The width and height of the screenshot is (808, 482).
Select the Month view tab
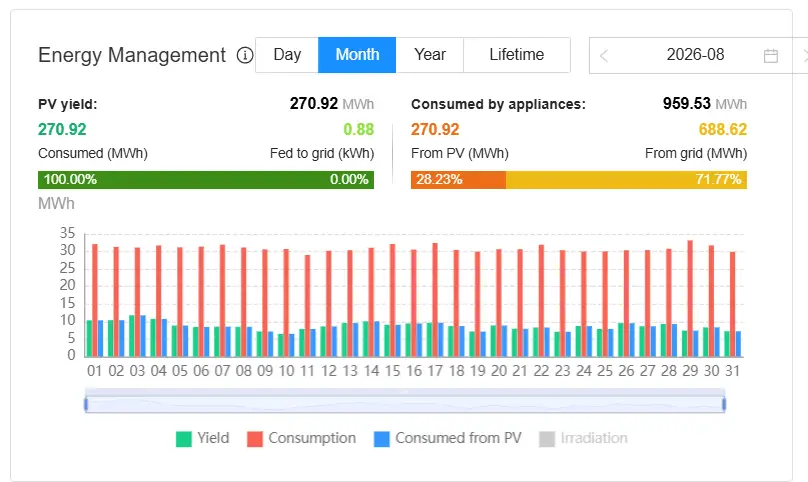357,55
